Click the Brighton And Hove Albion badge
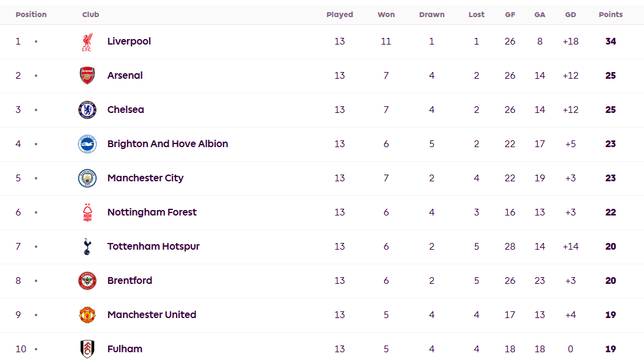 (x=87, y=144)
